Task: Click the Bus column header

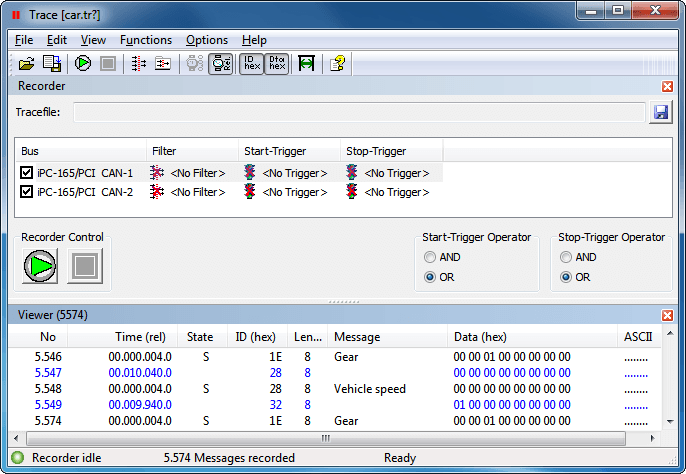Action: coord(80,151)
